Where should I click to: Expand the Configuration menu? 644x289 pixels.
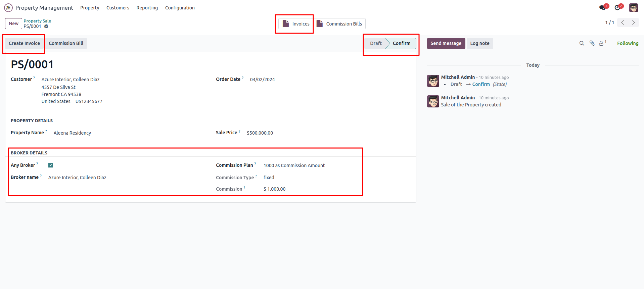coord(180,8)
